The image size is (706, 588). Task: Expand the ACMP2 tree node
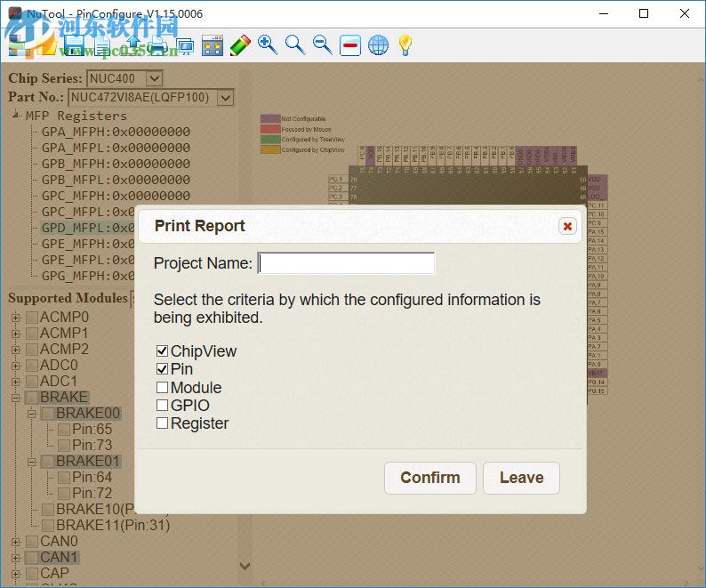click(16, 350)
